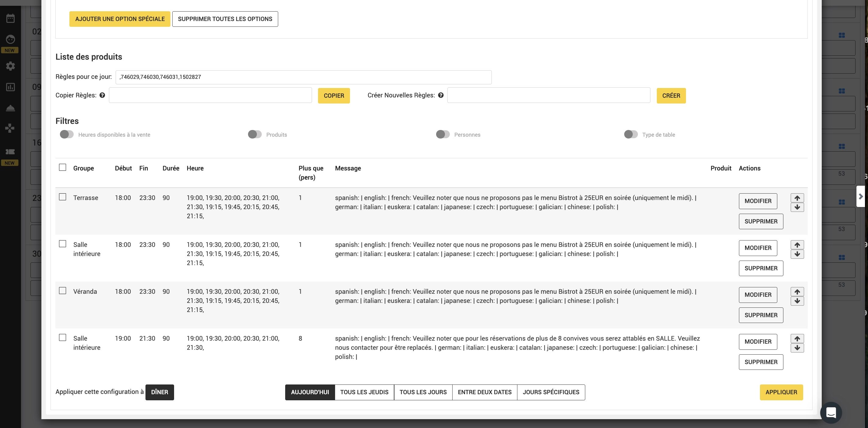868x428 pixels.
Task: Click the calendar icon in left sidebar
Action: (x=10, y=18)
